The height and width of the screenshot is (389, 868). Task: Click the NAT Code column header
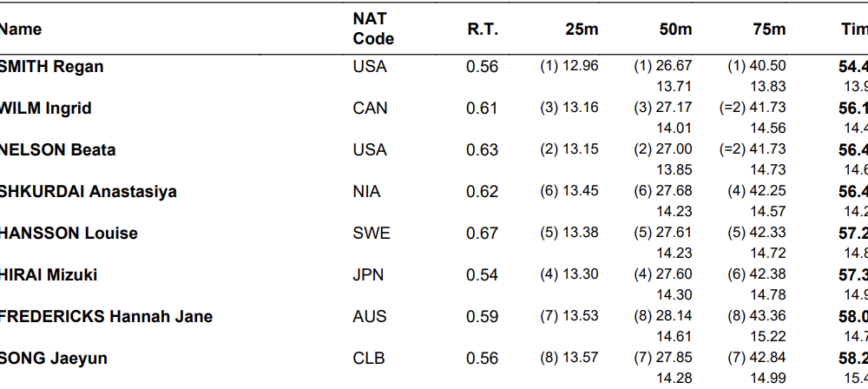coord(373,29)
